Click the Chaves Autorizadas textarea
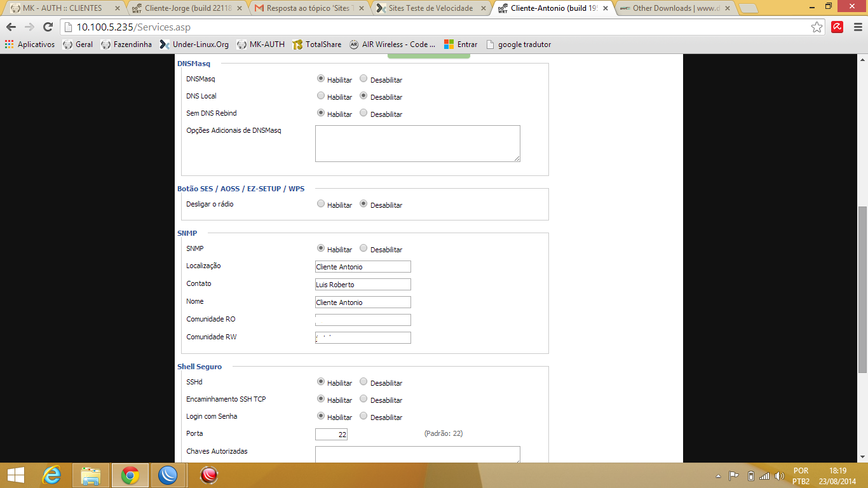This screenshot has height=488, width=868. (x=417, y=454)
